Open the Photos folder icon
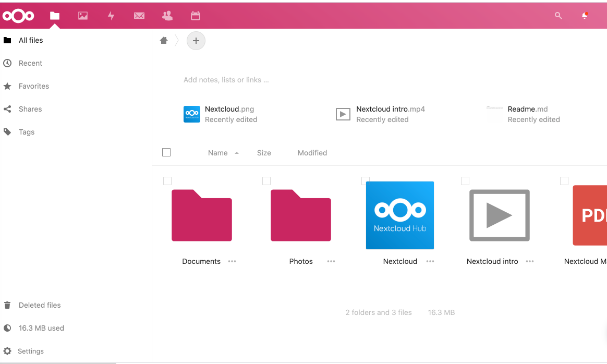The image size is (607, 364). tap(301, 215)
